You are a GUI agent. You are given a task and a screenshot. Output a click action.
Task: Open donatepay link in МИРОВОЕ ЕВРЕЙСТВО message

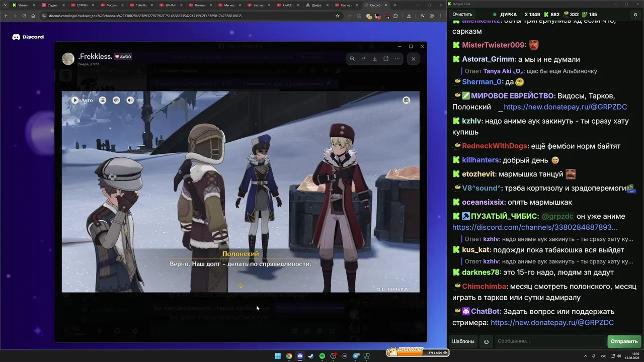(565, 107)
